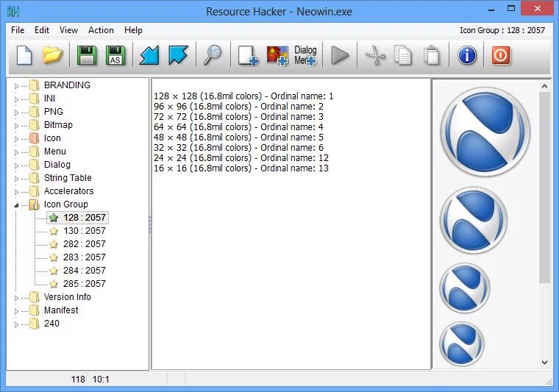Expand the String Table tree node
Image resolution: width=559 pixels, height=392 pixels.
(16, 179)
